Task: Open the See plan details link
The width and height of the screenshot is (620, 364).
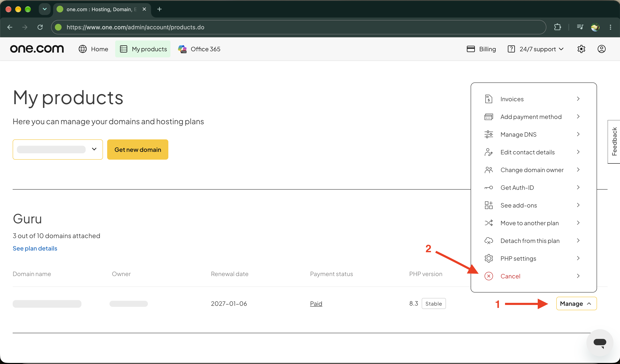Action: (35, 248)
